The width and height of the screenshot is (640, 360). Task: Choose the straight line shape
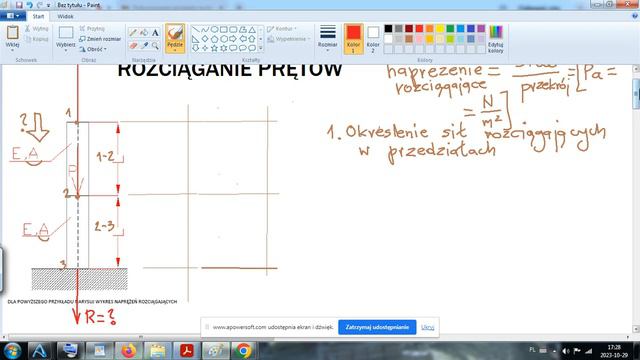point(196,30)
